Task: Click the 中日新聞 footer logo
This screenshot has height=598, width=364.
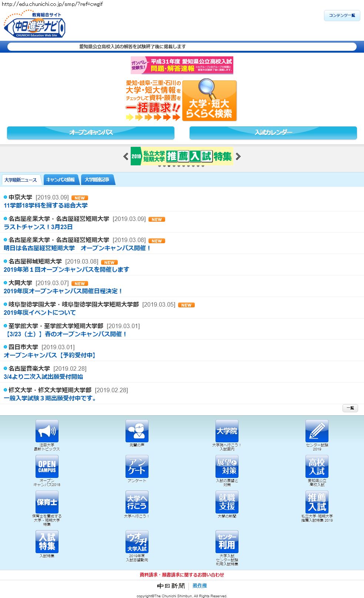Action: (x=171, y=586)
